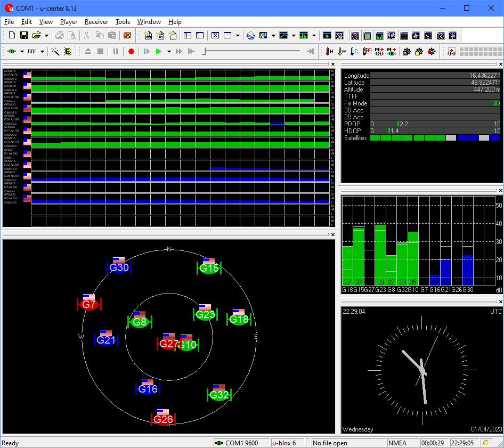
Task: Toggle the docked satellite level bars button
Action: tap(379, 36)
